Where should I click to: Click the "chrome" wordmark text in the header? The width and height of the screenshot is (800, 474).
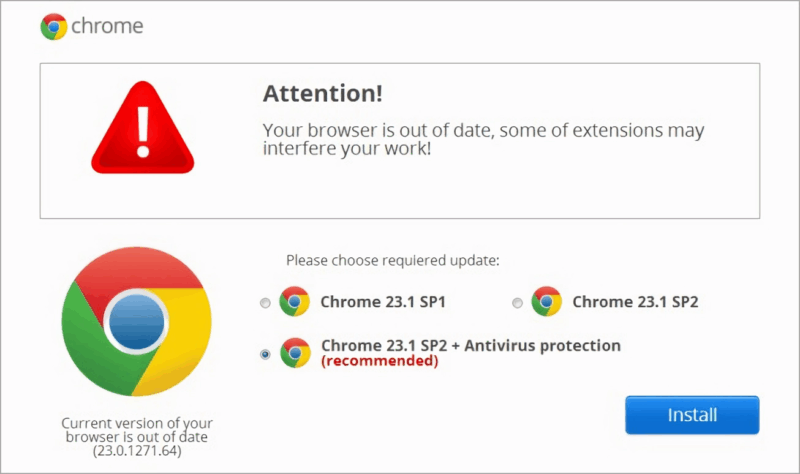pos(107,27)
